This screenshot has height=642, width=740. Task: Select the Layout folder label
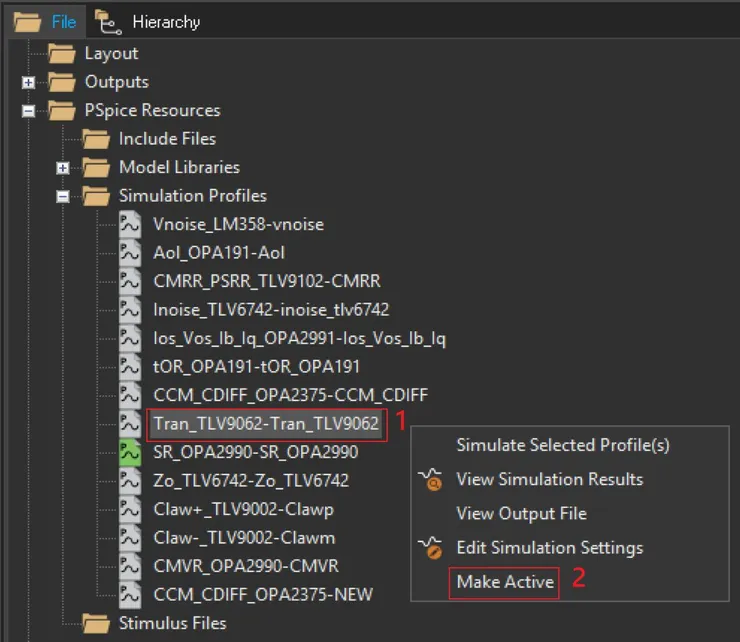coord(111,53)
